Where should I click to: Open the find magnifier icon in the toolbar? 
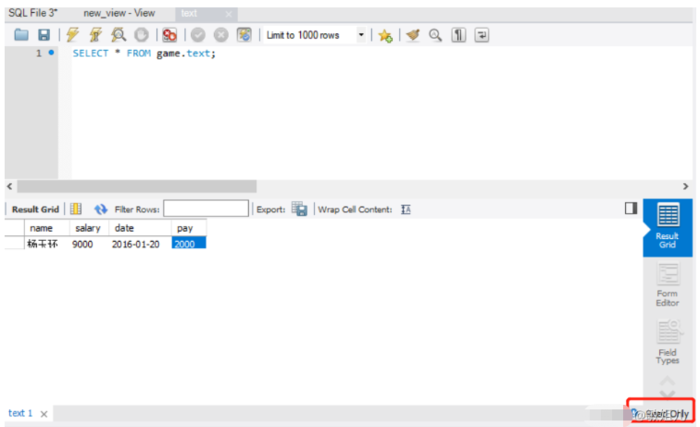(435, 35)
